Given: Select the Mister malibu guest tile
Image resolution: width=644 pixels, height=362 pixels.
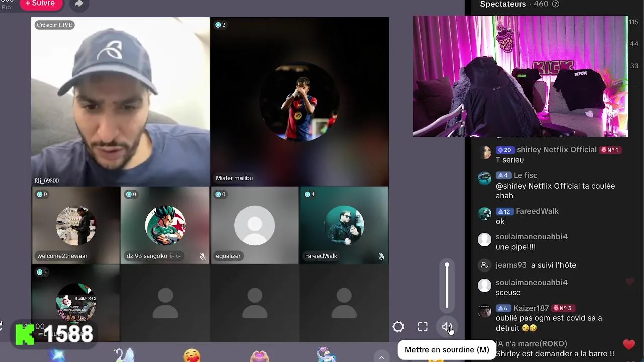Looking at the screenshot, I should pos(299,102).
